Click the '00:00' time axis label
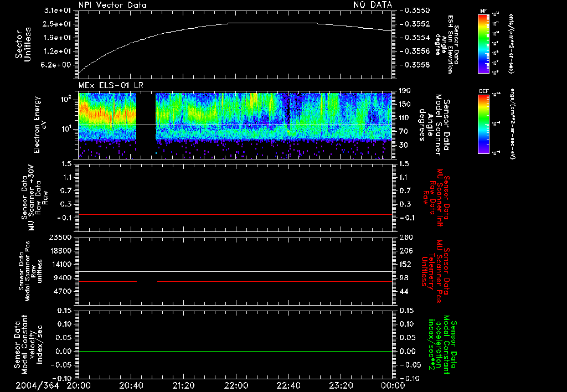This screenshot has width=567, height=392. (393, 385)
